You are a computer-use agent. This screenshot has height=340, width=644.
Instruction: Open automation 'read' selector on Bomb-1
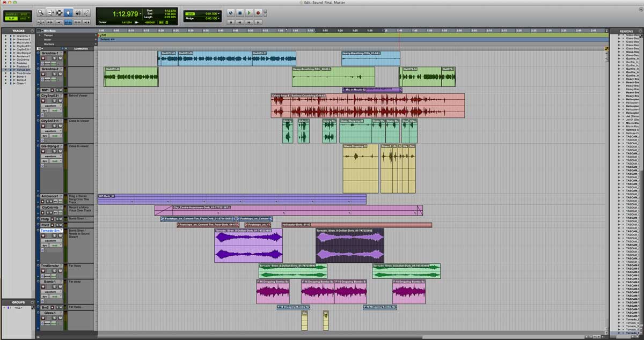click(56, 296)
